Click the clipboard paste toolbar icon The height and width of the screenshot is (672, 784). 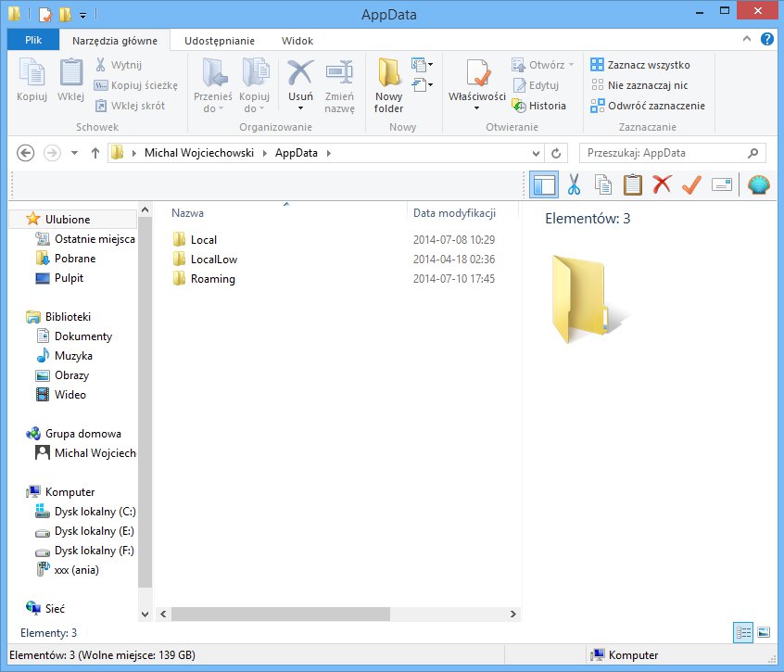click(633, 184)
